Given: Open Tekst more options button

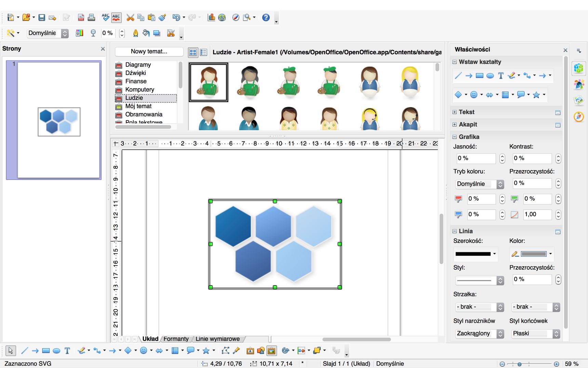Looking at the screenshot, I should click(x=558, y=113).
